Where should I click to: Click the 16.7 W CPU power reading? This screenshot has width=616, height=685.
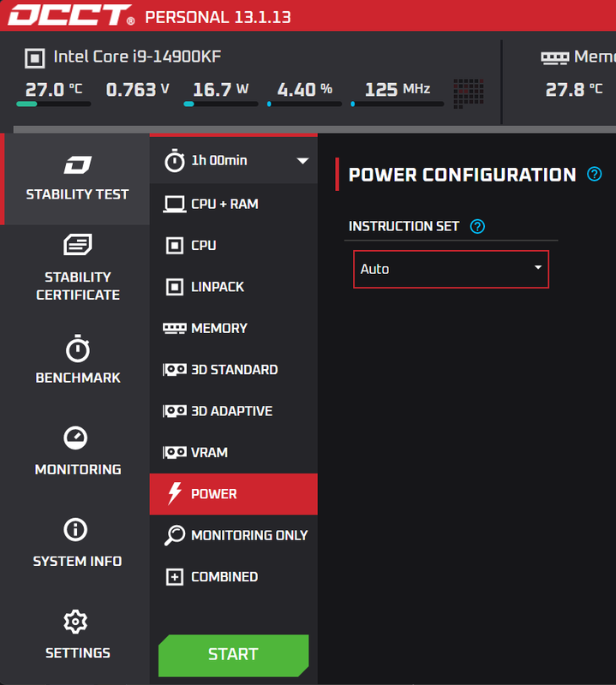pyautogui.click(x=220, y=90)
